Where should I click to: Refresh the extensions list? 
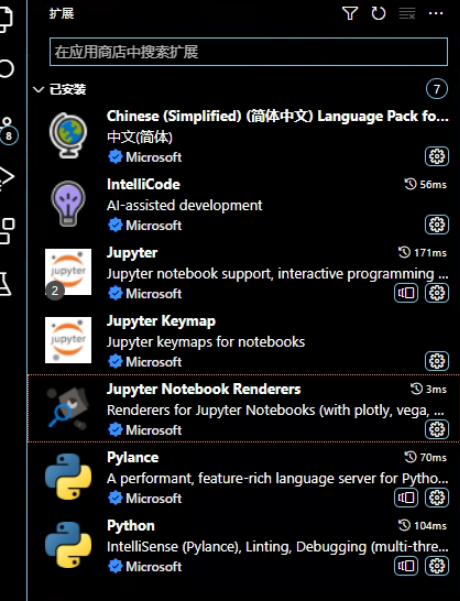click(x=378, y=13)
